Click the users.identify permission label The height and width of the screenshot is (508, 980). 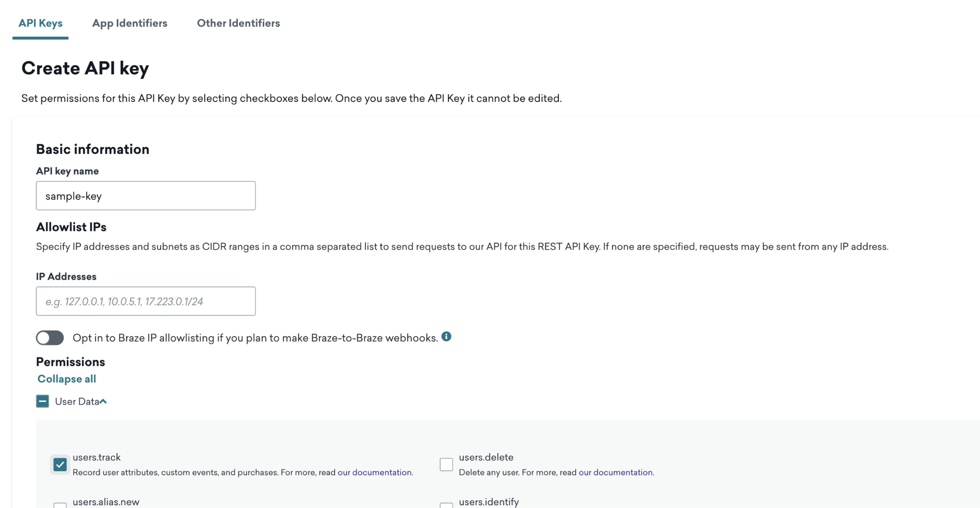[489, 502]
